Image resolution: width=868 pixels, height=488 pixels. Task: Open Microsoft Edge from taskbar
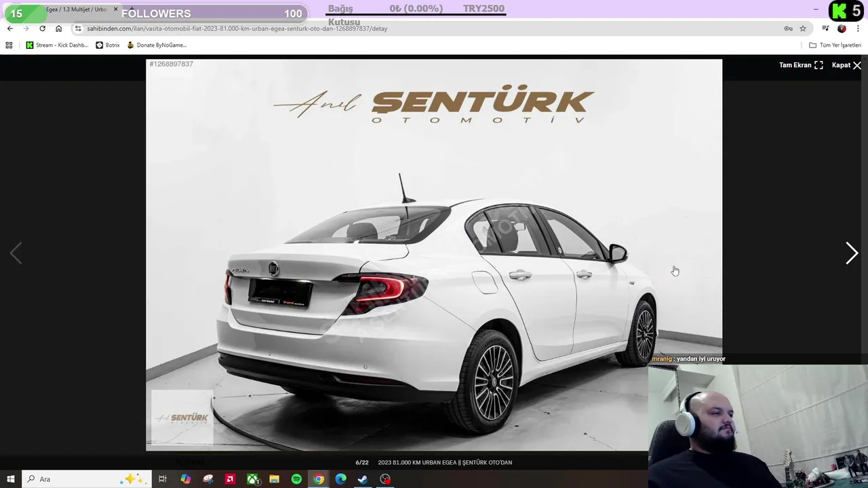[x=341, y=479]
